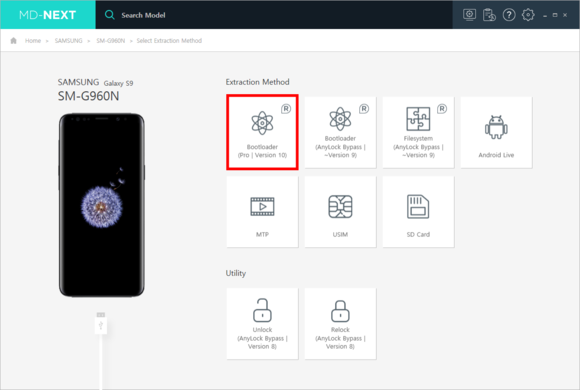
Task: Open the Relock AnyLock Bypass utility
Action: [x=340, y=323]
